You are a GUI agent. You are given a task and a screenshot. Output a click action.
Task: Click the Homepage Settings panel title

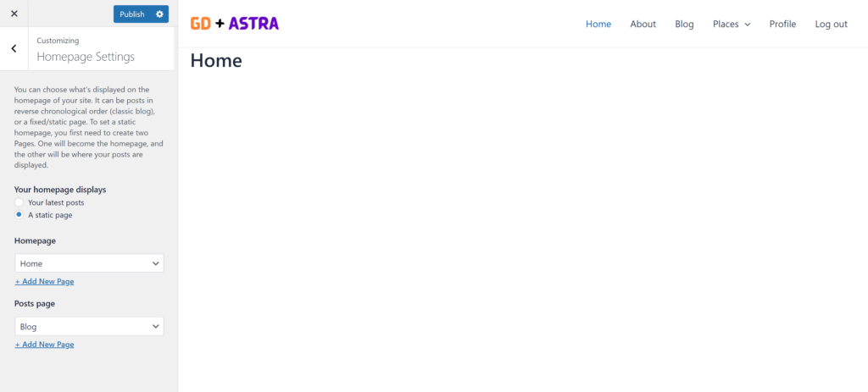click(x=86, y=57)
